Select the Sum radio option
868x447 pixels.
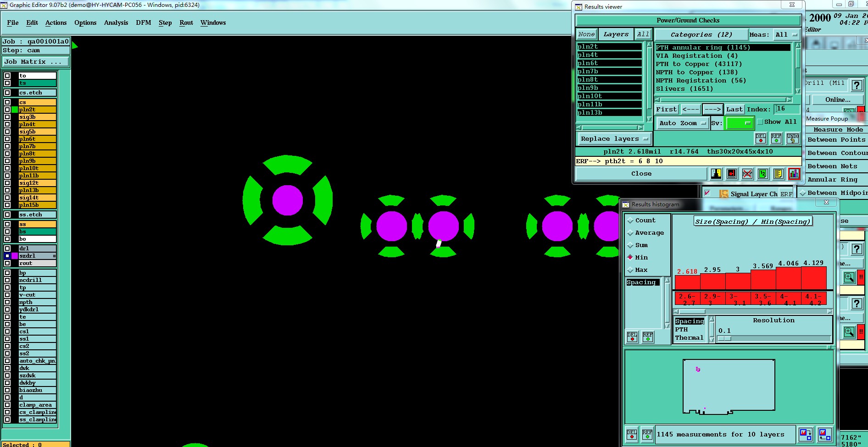tap(630, 245)
